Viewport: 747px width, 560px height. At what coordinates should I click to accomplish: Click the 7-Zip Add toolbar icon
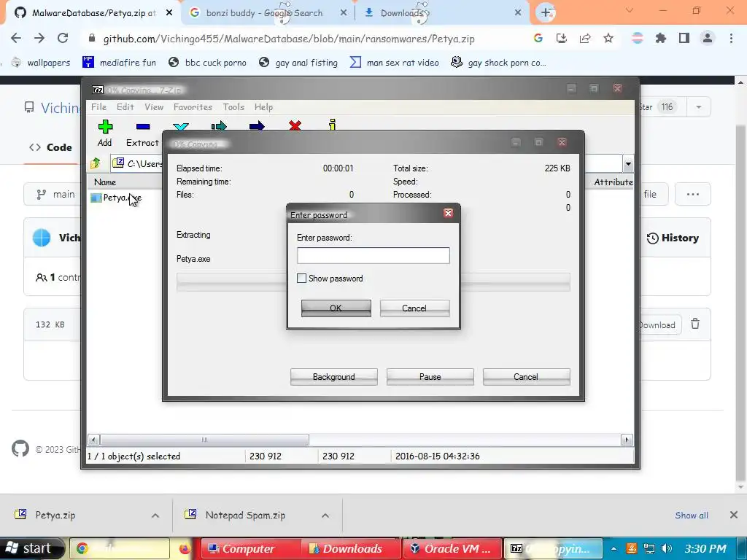[x=105, y=133]
